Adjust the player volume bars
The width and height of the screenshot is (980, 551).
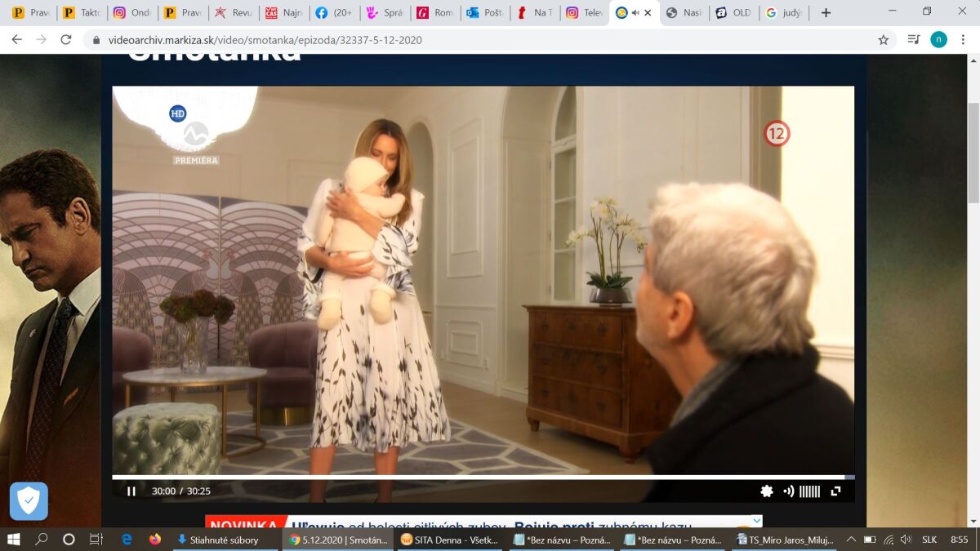click(x=809, y=491)
